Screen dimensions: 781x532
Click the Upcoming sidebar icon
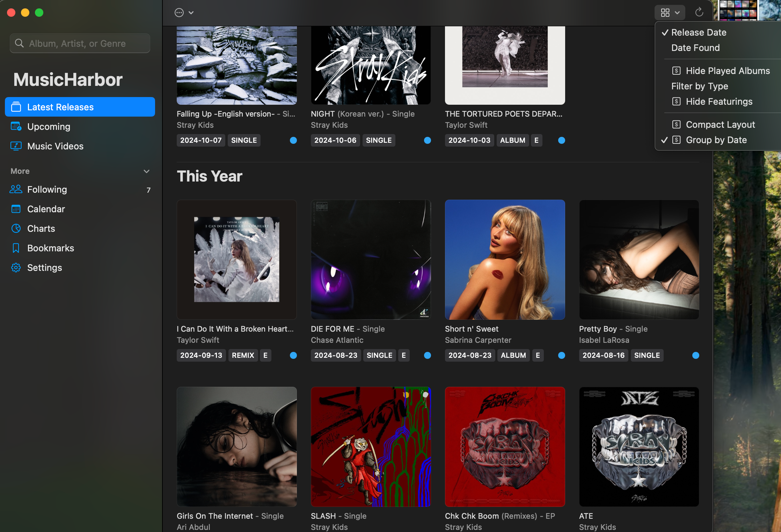[x=17, y=126]
